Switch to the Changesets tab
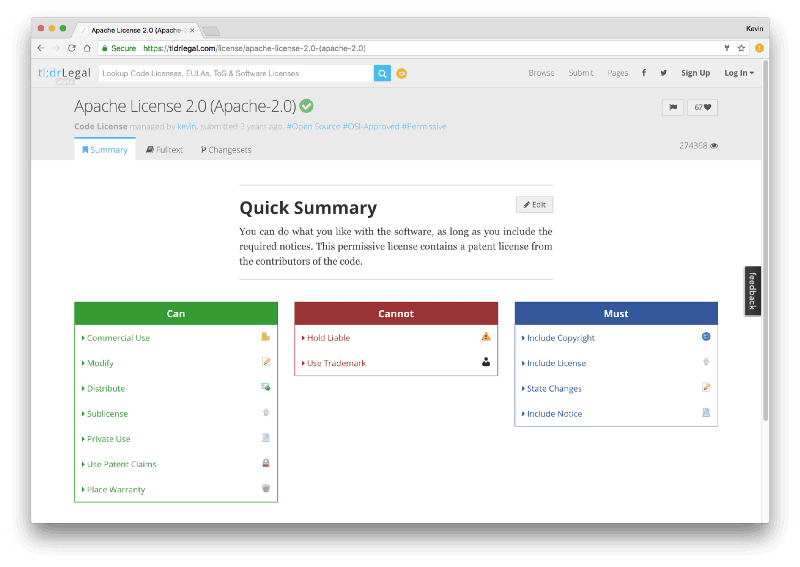The image size is (800, 567). [x=226, y=150]
